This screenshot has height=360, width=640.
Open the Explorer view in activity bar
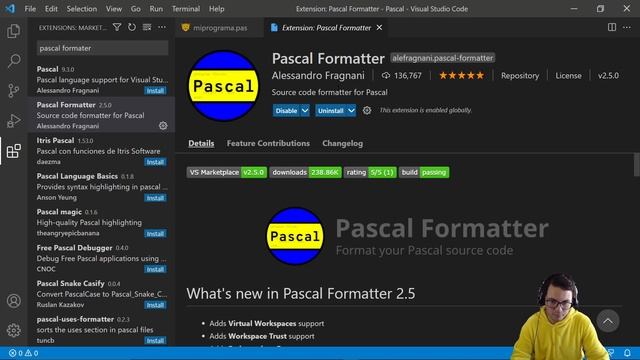(13, 31)
